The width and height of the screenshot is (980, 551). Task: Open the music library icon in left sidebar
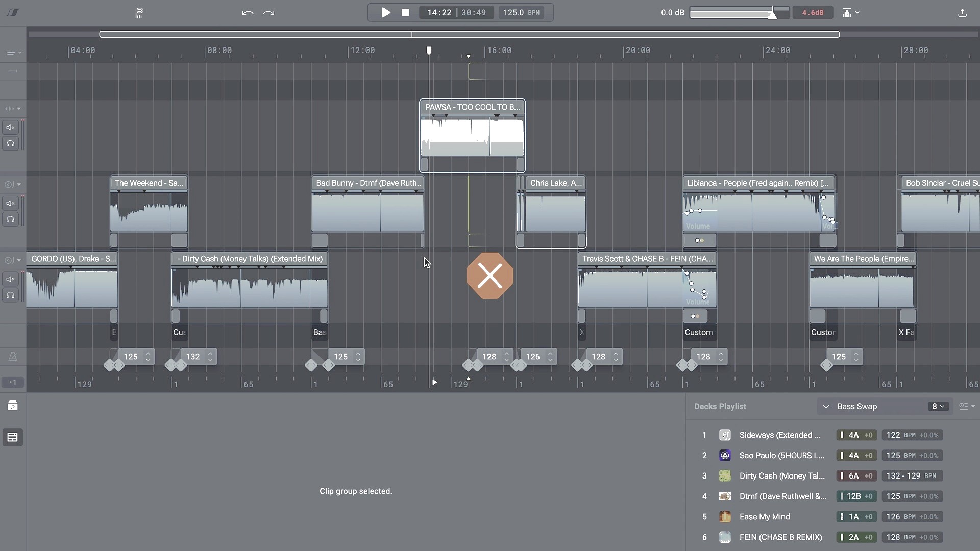(13, 406)
